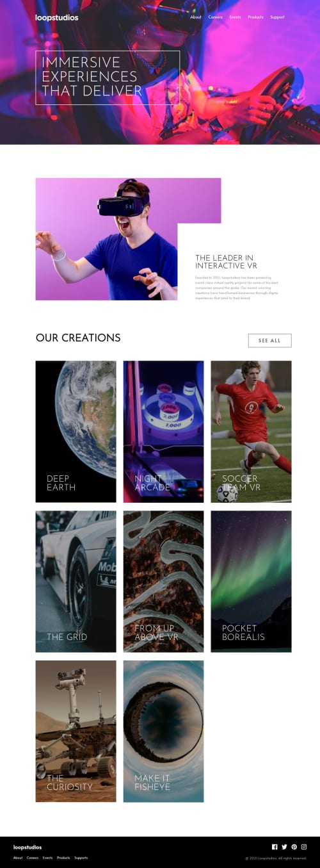The height and width of the screenshot is (868, 320).
Task: Select Products in top navigation
Action: coord(255,17)
